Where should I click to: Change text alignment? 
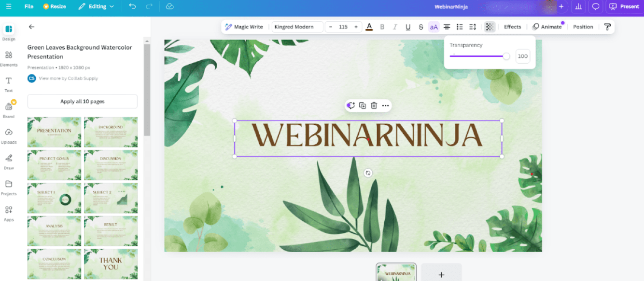click(x=447, y=27)
